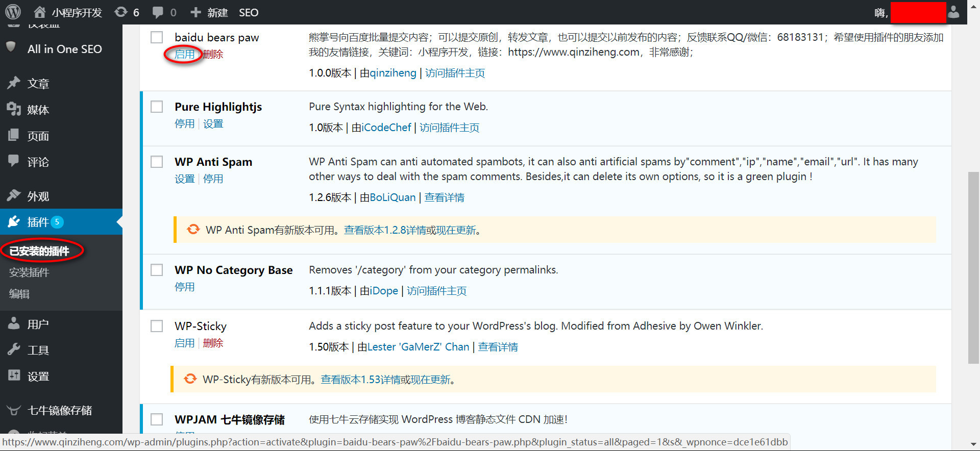View WP Anti Spam 查看版本1.2.8详情
This screenshot has width=980, height=451.
pyautogui.click(x=385, y=230)
